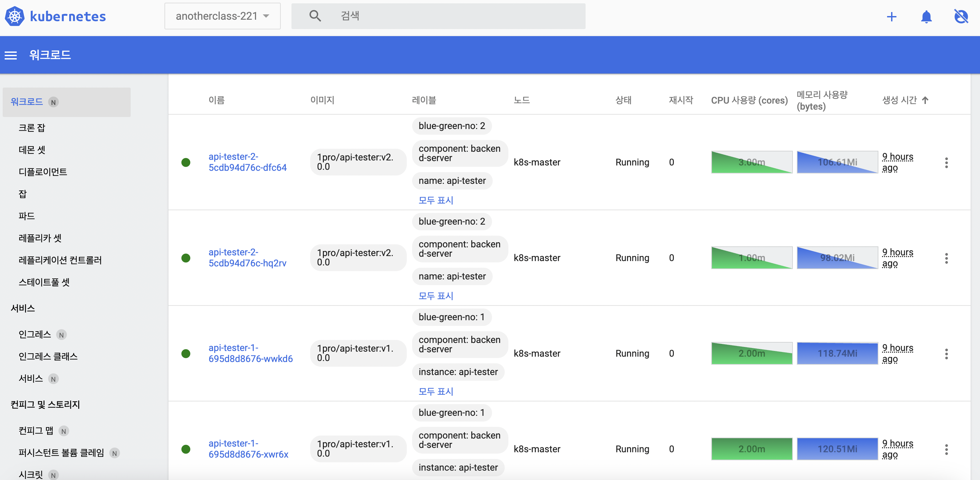Open actions menu for api-tester-2-5cdb94d76c-hq2rv
The image size is (980, 480).
[946, 258]
